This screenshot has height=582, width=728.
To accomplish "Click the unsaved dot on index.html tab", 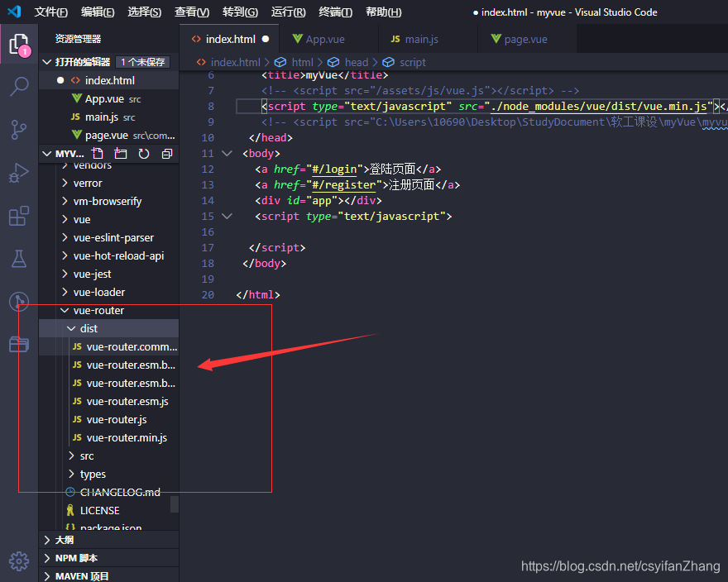I will (x=266, y=39).
